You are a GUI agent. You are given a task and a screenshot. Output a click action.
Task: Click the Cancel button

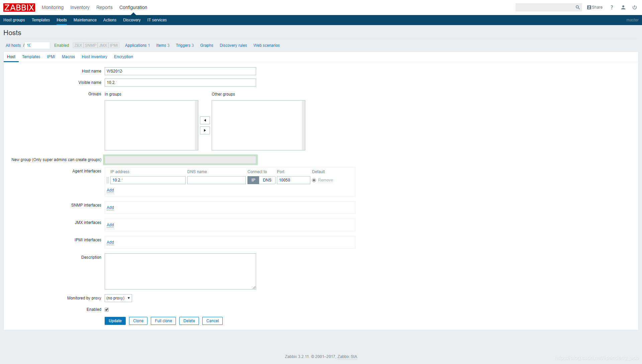pos(212,321)
